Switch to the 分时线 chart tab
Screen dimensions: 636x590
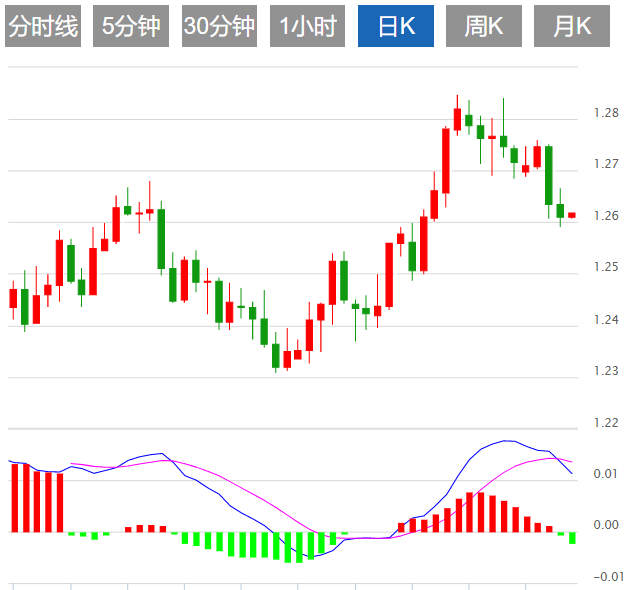click(43, 26)
